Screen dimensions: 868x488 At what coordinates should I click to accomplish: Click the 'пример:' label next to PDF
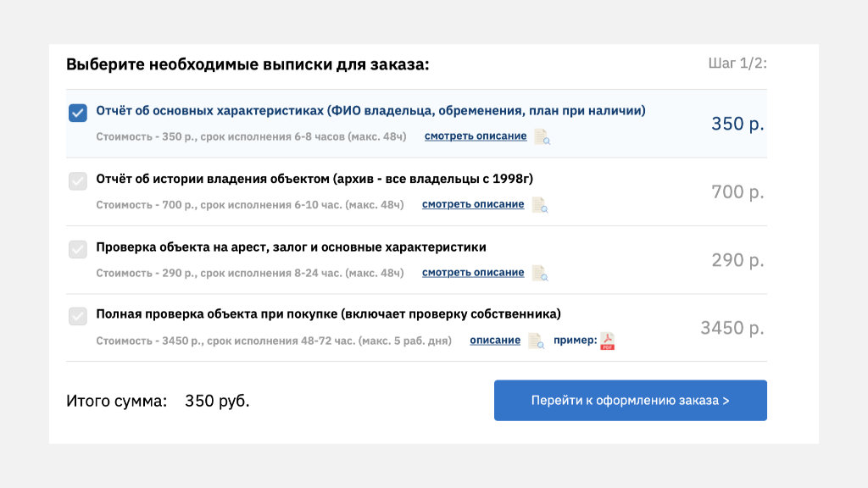click(x=575, y=341)
